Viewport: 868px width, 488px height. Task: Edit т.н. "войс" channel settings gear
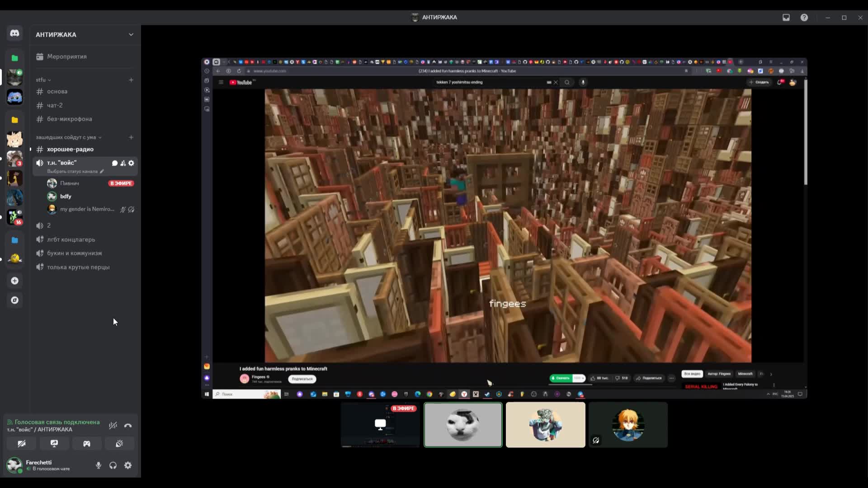[131, 163]
